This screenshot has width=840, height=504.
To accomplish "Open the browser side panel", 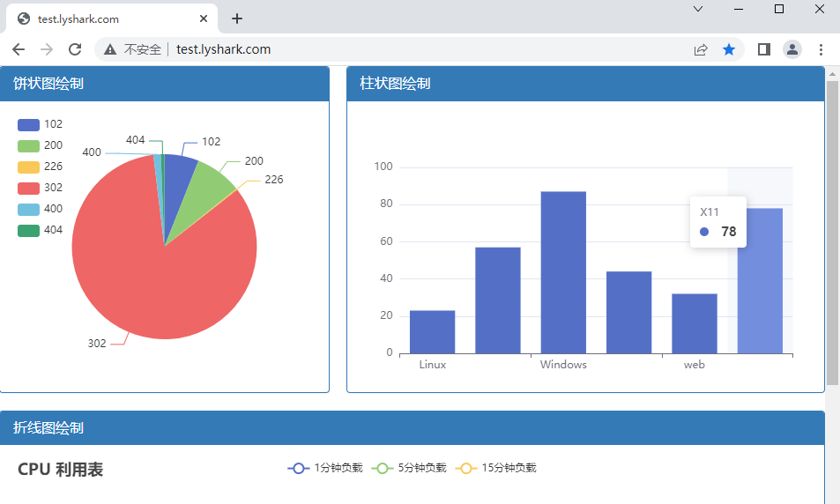I will pyautogui.click(x=764, y=49).
